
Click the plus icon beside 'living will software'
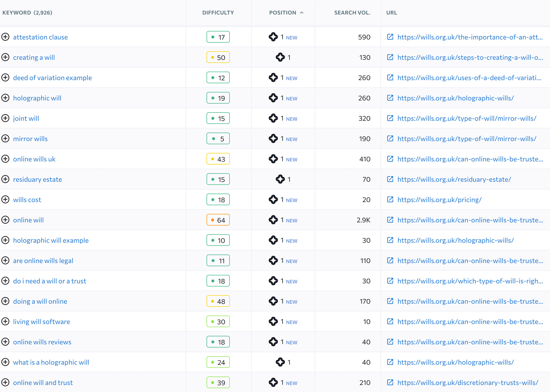(5, 322)
